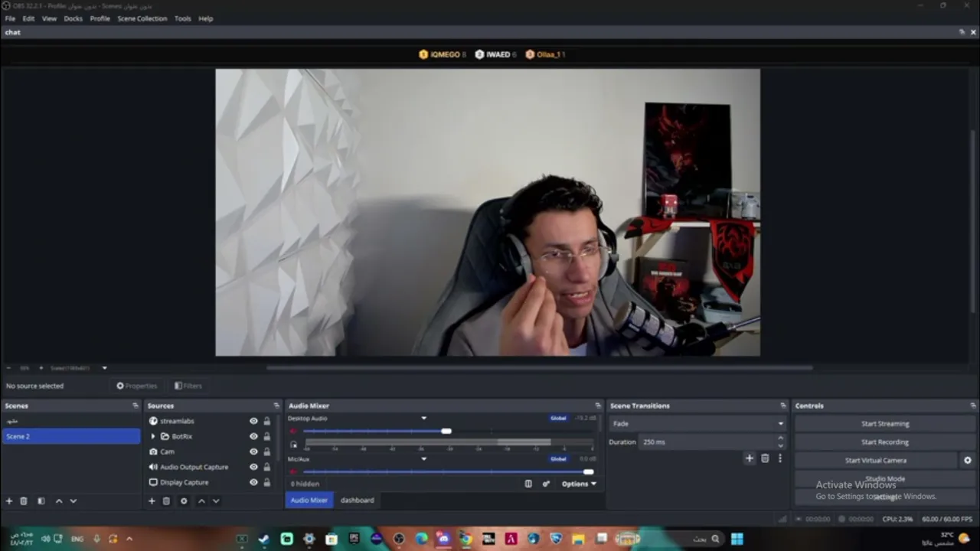Screen dimensions: 980x551
Task: Open source Filters button
Action: point(188,386)
